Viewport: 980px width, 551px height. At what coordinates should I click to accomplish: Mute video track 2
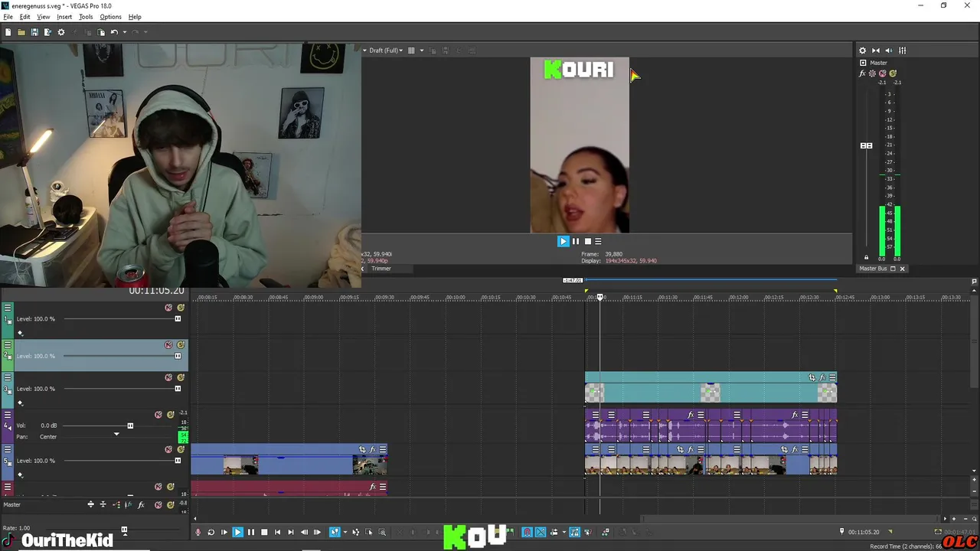click(168, 345)
